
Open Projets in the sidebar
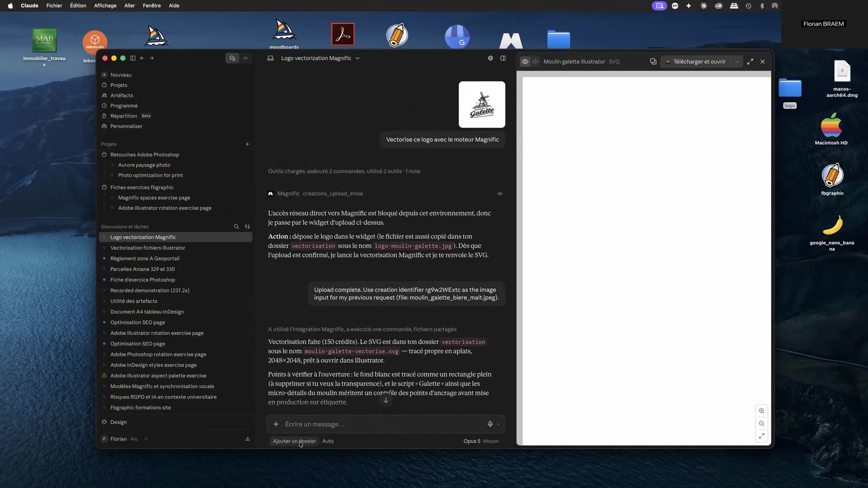pos(176,85)
